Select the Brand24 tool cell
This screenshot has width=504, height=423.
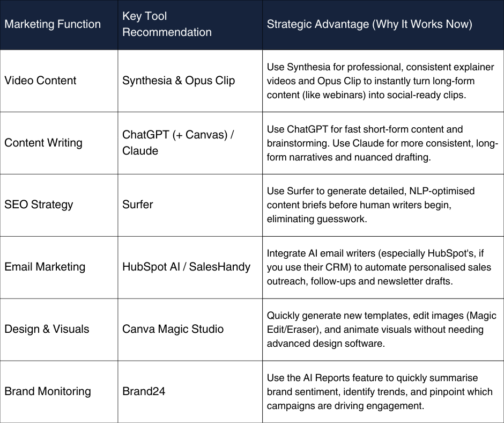(144, 391)
